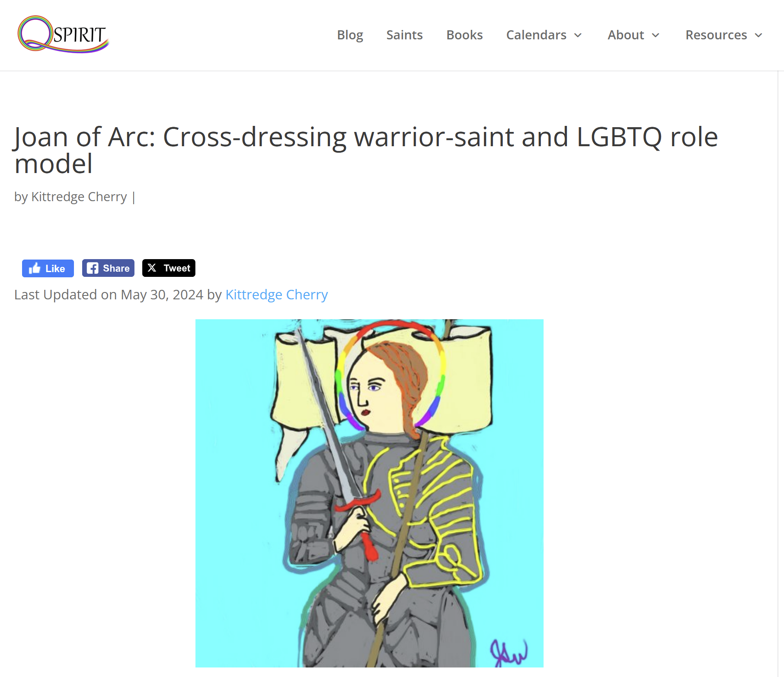The image size is (784, 677).
Task: Click the Facebook Like thumbs-up icon
Action: click(x=35, y=268)
